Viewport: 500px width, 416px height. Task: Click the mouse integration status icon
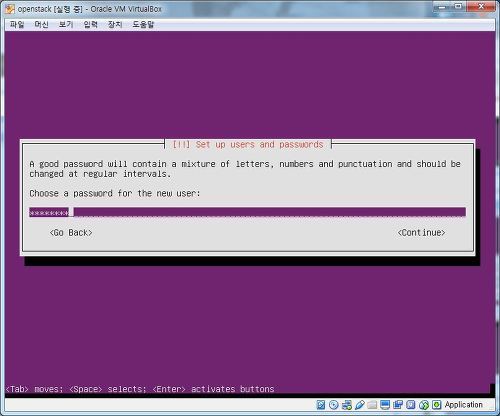424,405
